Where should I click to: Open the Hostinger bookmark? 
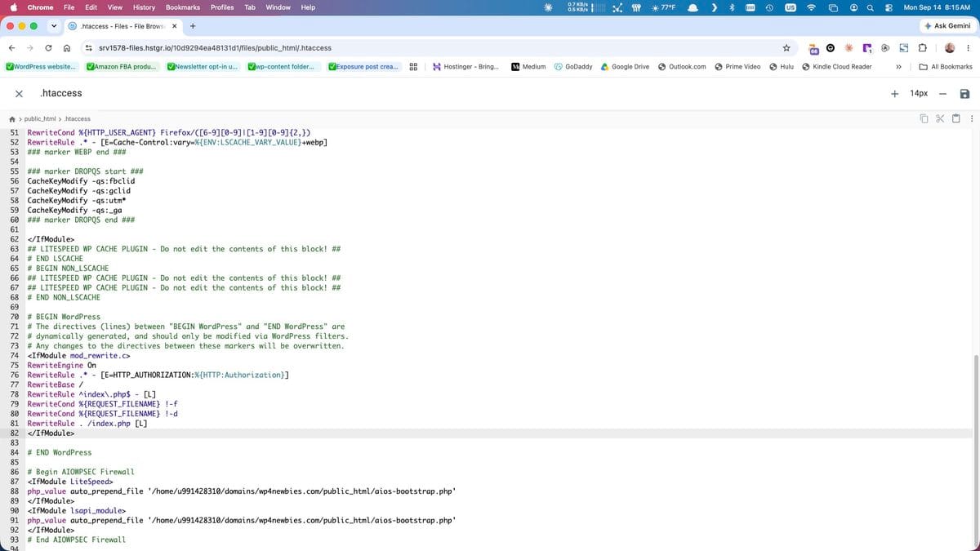click(465, 66)
